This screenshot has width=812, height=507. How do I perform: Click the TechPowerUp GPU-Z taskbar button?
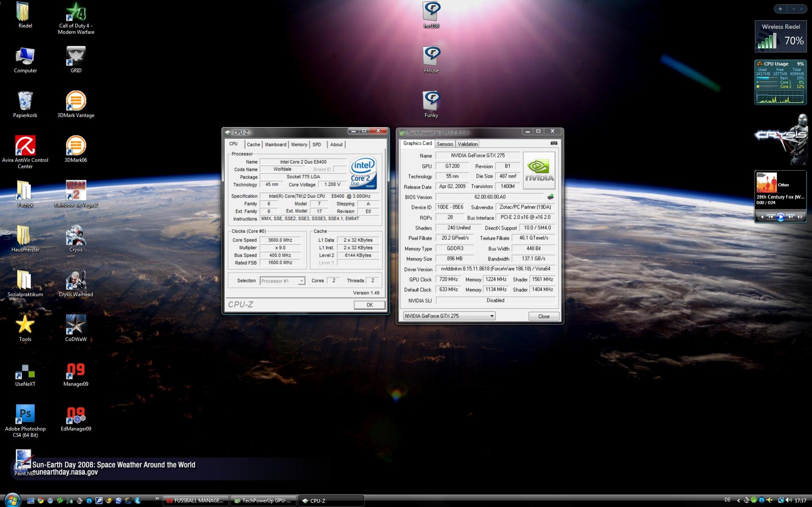tap(264, 501)
